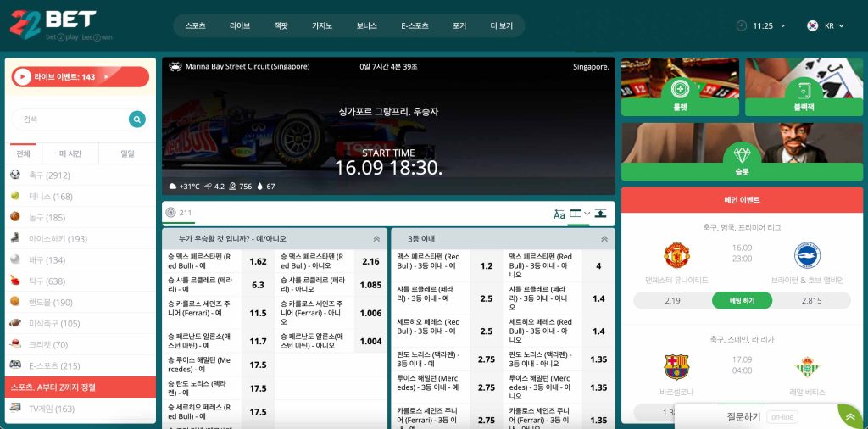Viewport: 868px width, 429px height.
Task: Collapse the 누가 우승할 것 입니까 section
Action: coord(376,239)
